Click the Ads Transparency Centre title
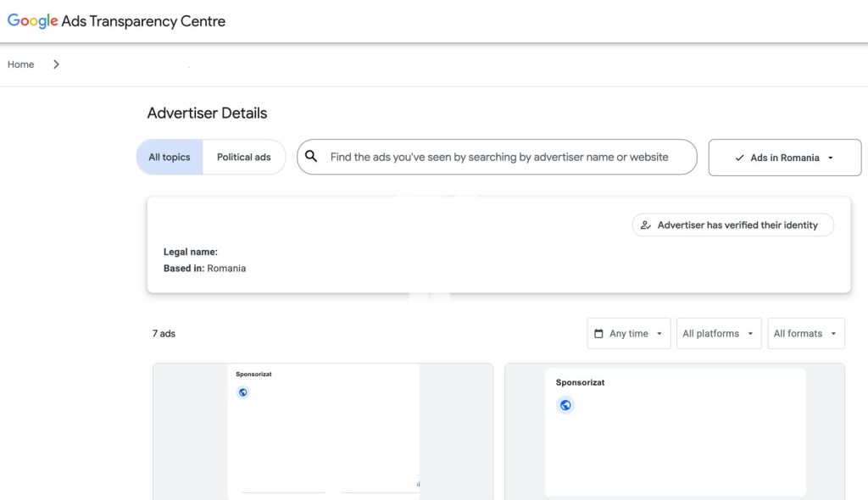This screenshot has height=500, width=868. [143, 21]
